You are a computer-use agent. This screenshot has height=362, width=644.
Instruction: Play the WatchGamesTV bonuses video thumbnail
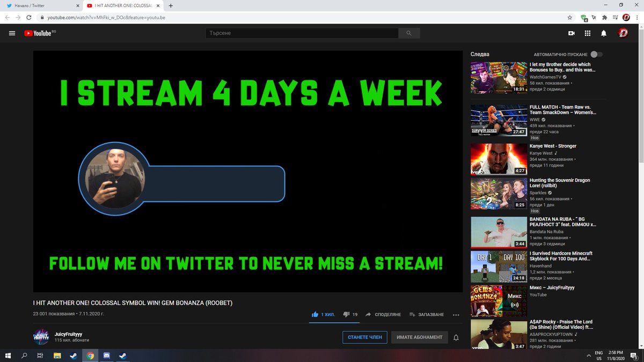[x=499, y=78]
